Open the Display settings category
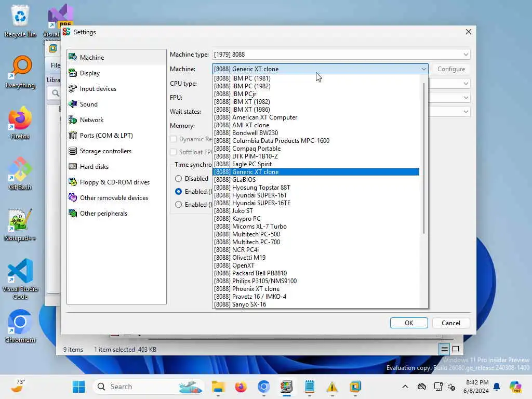 tap(116, 73)
